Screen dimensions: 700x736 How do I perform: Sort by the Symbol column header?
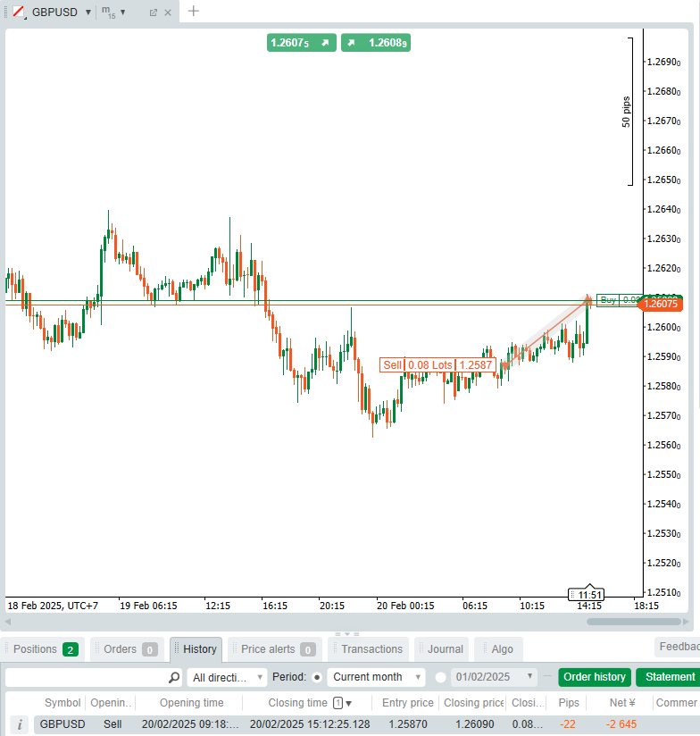pyautogui.click(x=62, y=703)
